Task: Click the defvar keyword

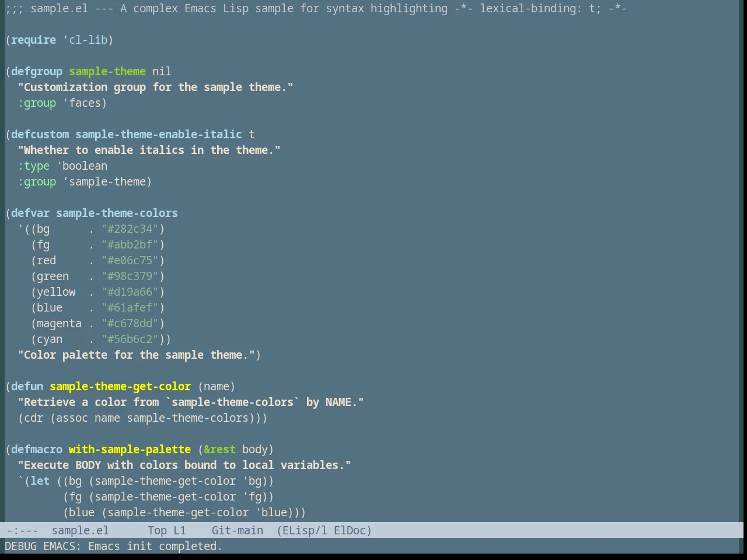Action: pyautogui.click(x=30, y=213)
